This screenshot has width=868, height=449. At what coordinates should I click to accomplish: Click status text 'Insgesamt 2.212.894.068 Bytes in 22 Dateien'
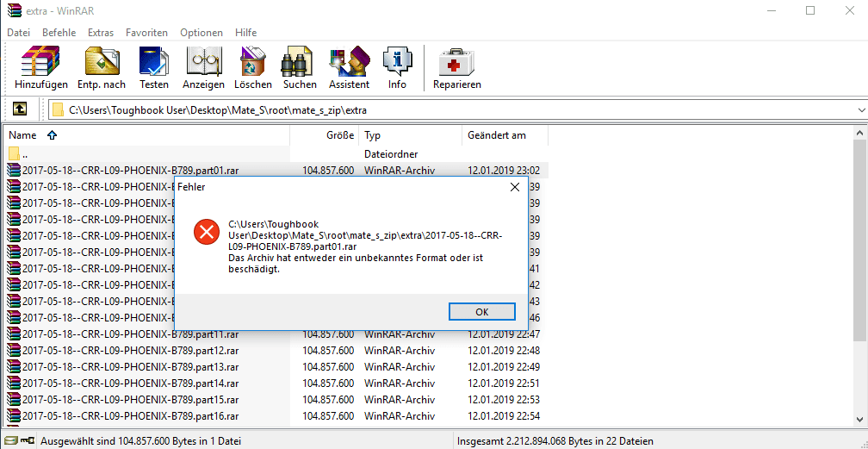555,441
